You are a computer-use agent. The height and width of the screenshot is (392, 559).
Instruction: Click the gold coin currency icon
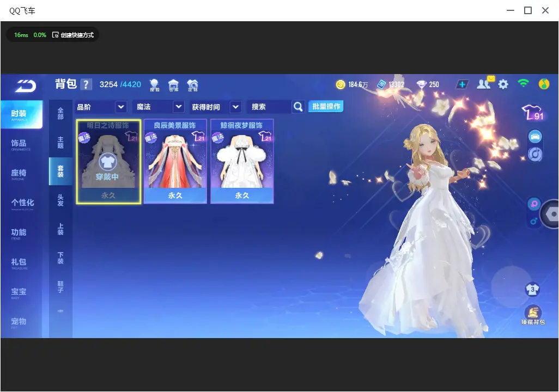click(341, 84)
